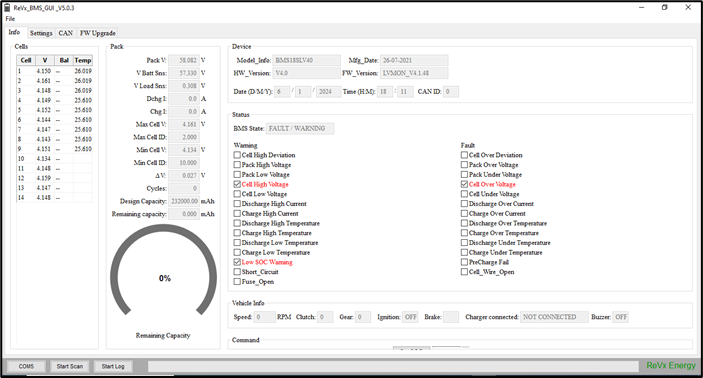Screen dimensions: 703x378
Task: Click the status bar message field
Action: (x=393, y=366)
